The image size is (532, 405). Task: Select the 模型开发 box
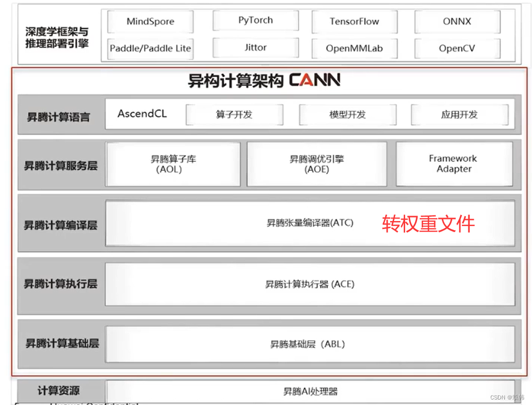[347, 115]
